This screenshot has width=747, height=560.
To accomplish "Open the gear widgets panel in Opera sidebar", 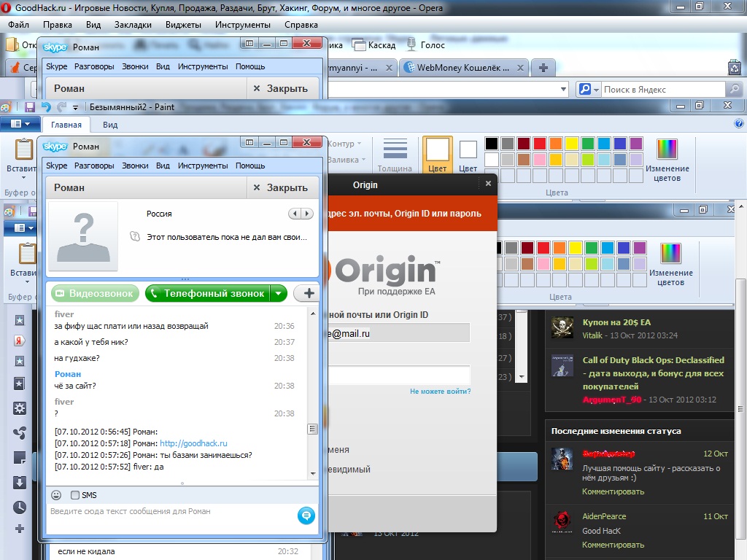I will (20, 408).
